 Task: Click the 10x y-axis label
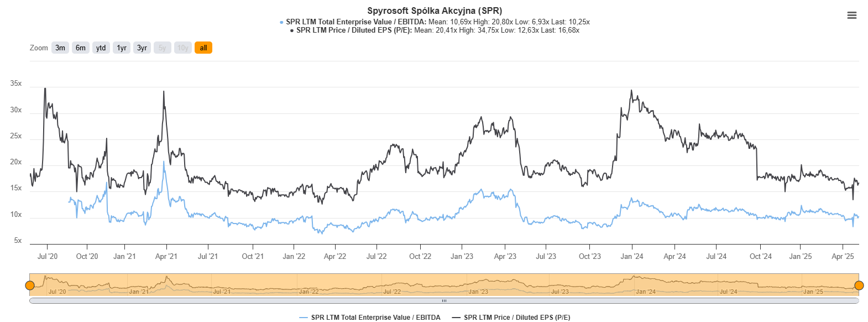pyautogui.click(x=16, y=215)
